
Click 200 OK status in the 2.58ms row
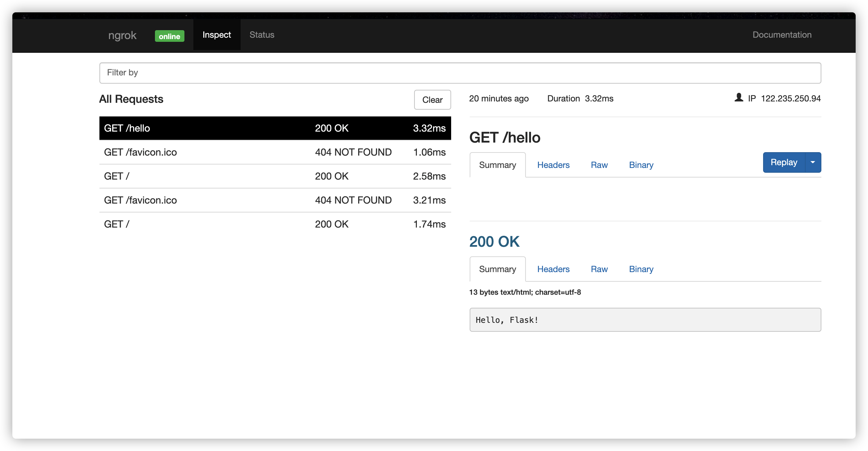pyautogui.click(x=331, y=176)
